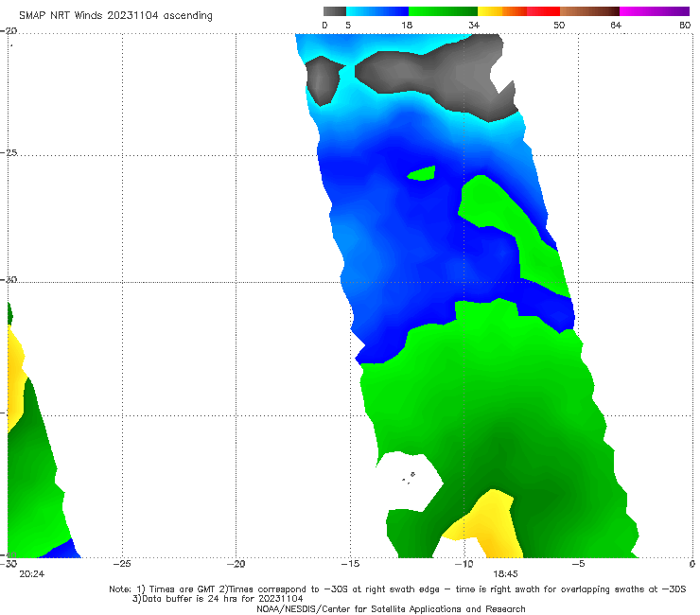Click the "-20" latitude label on left axis

tap(9, 31)
